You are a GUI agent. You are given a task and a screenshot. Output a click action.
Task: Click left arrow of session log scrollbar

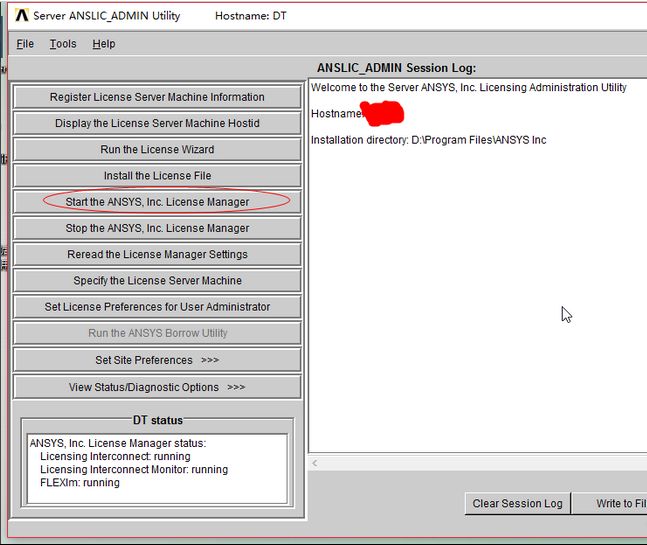(x=317, y=464)
